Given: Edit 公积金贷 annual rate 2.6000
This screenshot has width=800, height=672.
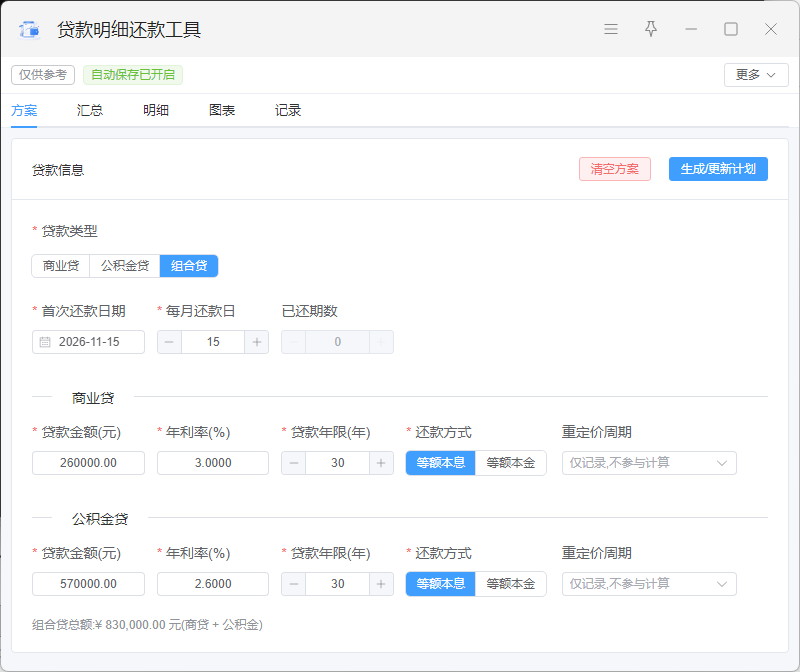Looking at the screenshot, I should (x=213, y=584).
